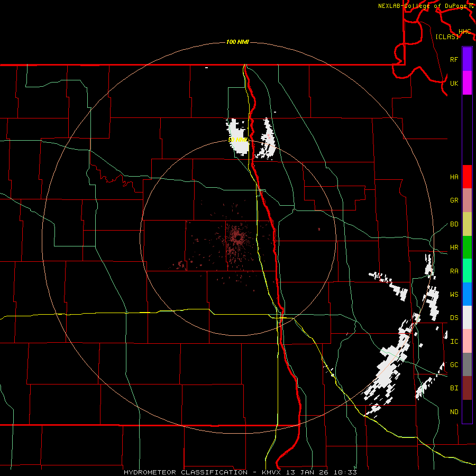Image resolution: width=476 pixels, height=476 pixels.
Task: Click the "HR" legend label
Action: click(x=454, y=248)
